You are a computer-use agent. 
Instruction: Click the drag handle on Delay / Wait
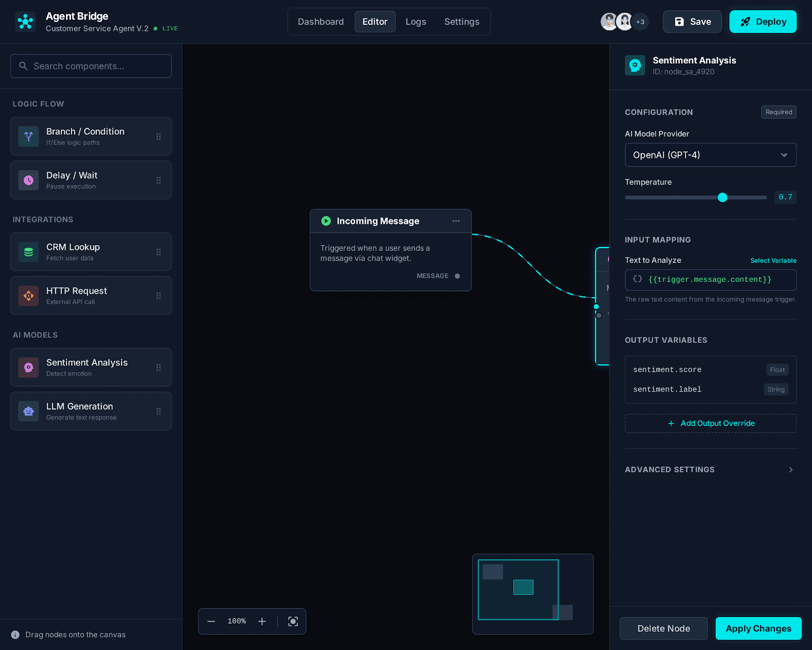coord(158,180)
